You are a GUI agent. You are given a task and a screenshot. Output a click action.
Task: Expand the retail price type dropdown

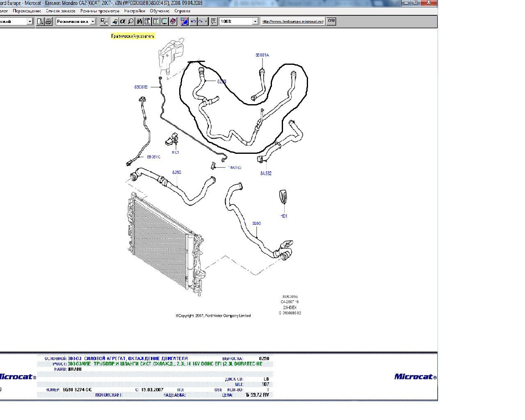(x=93, y=21)
